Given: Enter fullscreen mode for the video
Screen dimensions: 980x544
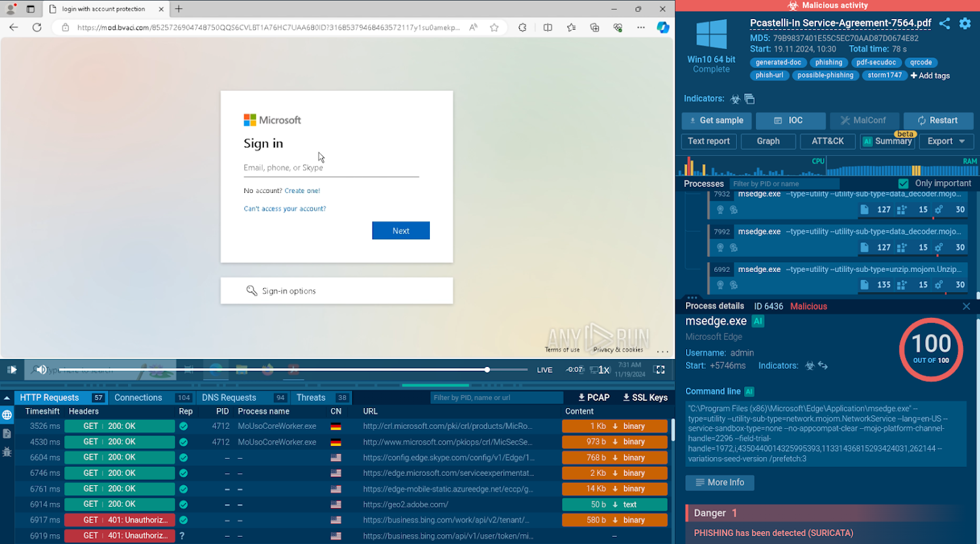Looking at the screenshot, I should coord(660,369).
